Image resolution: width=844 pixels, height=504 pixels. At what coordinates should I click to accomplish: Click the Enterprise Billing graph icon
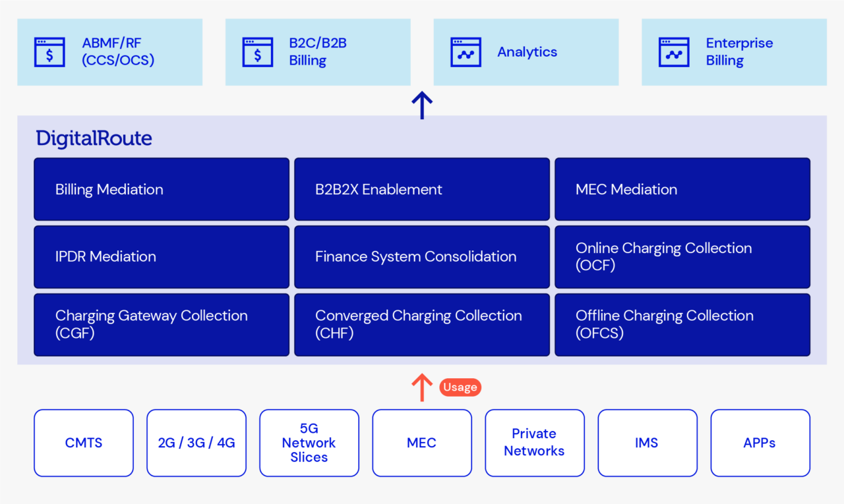(x=673, y=52)
